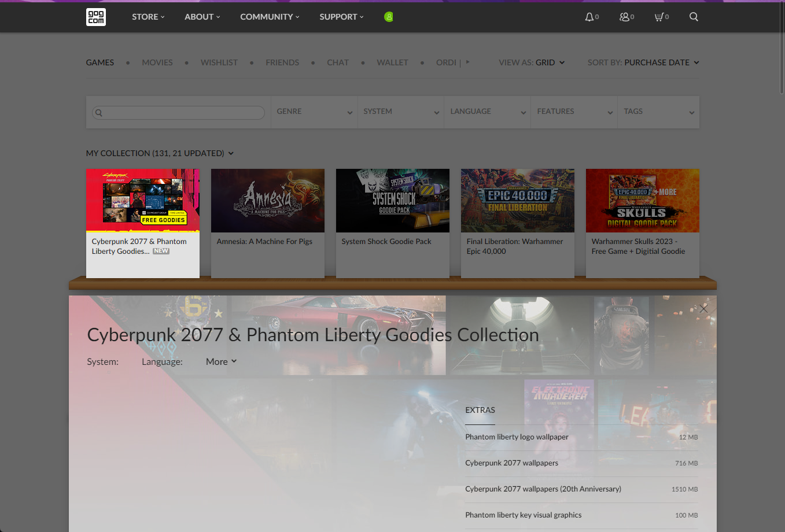Select the Cyberpunk 2077 goodies game card
Screen dimensions: 785x532
[143, 223]
